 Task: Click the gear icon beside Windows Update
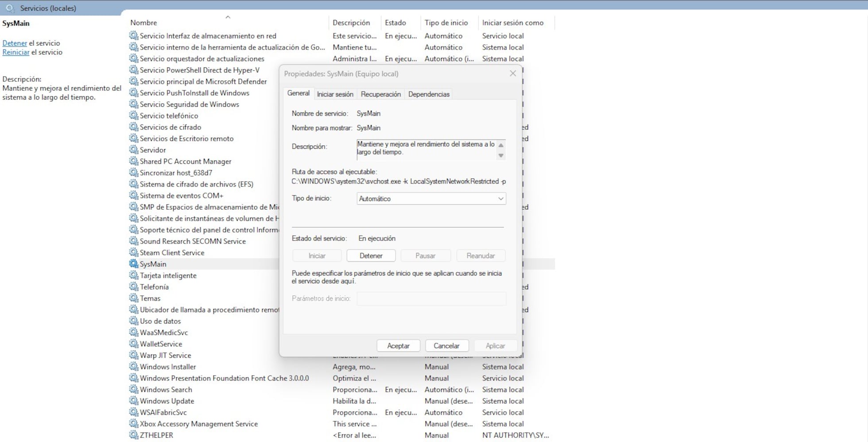(133, 401)
